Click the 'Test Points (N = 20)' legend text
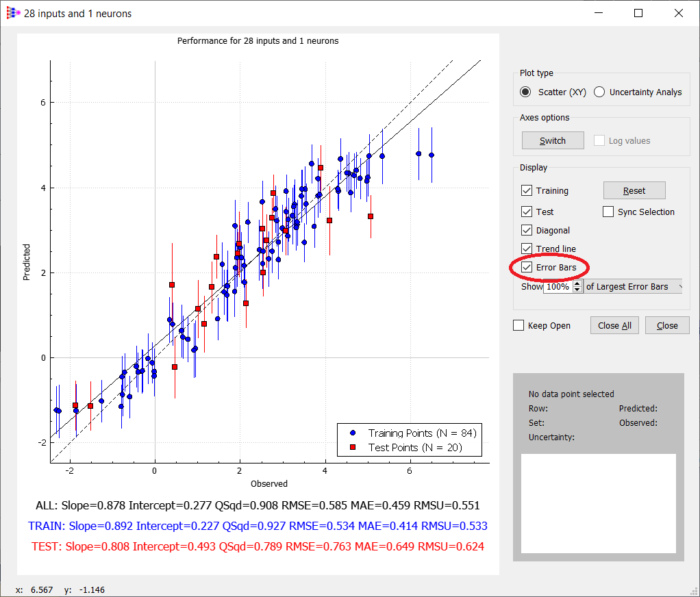Screen dimensions: 700x597 [415, 447]
